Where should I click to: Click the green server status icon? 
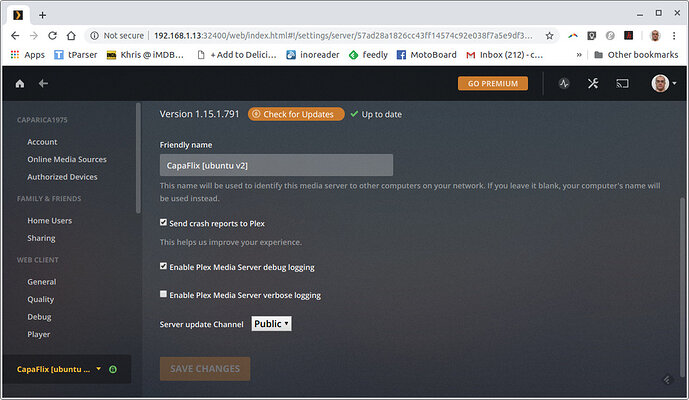113,369
